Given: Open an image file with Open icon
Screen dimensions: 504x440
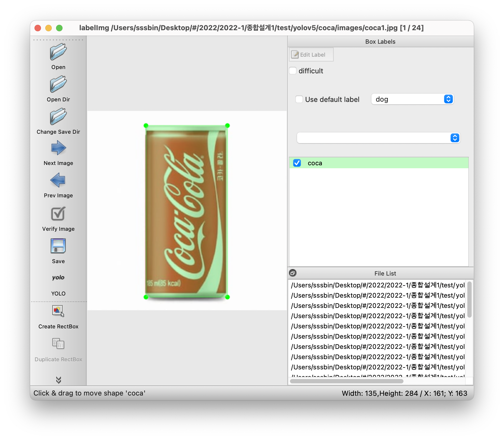Looking at the screenshot, I should (x=58, y=52).
